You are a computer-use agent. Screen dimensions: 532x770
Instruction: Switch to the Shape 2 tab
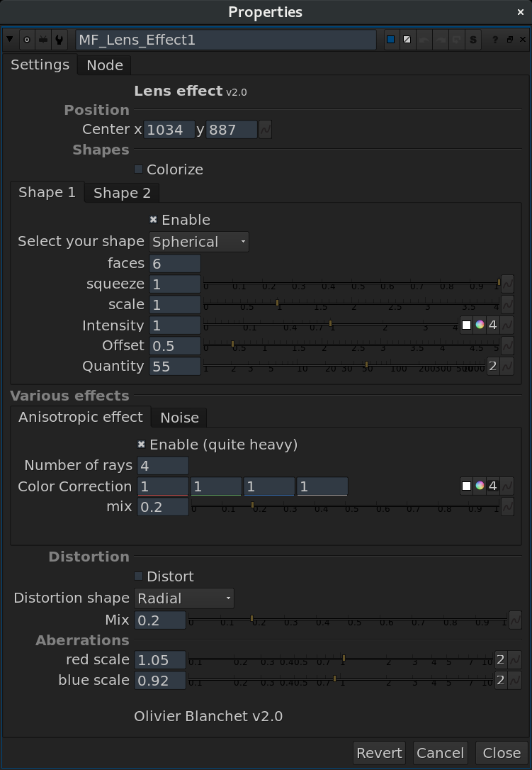(122, 194)
